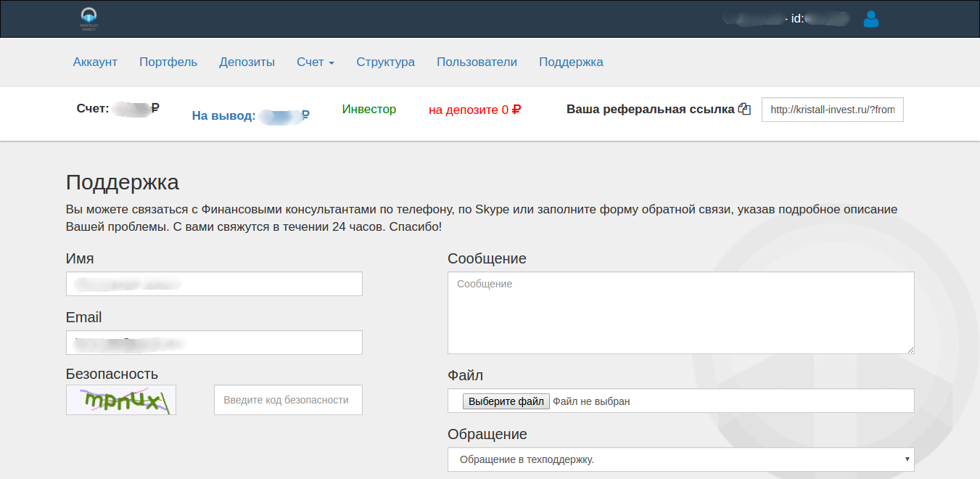Click the на депозите 0 ₽ text
Screen dimensions: 980x479
(x=475, y=110)
